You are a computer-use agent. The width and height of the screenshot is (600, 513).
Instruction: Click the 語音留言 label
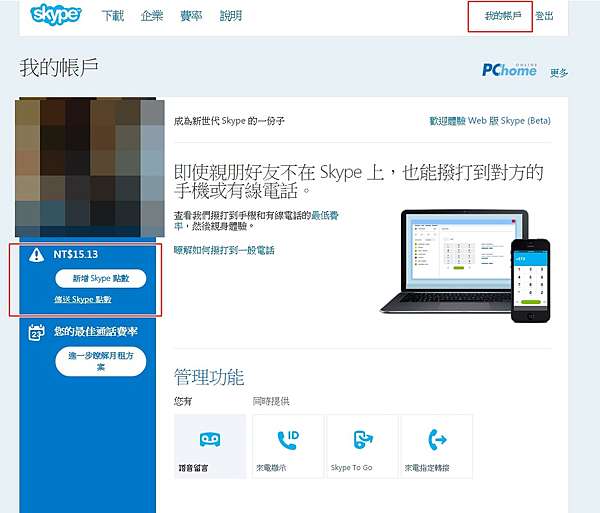pos(193,468)
